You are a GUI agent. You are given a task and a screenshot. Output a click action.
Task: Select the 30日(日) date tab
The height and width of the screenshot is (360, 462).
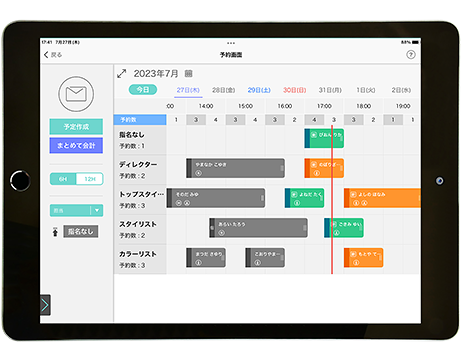click(x=295, y=90)
